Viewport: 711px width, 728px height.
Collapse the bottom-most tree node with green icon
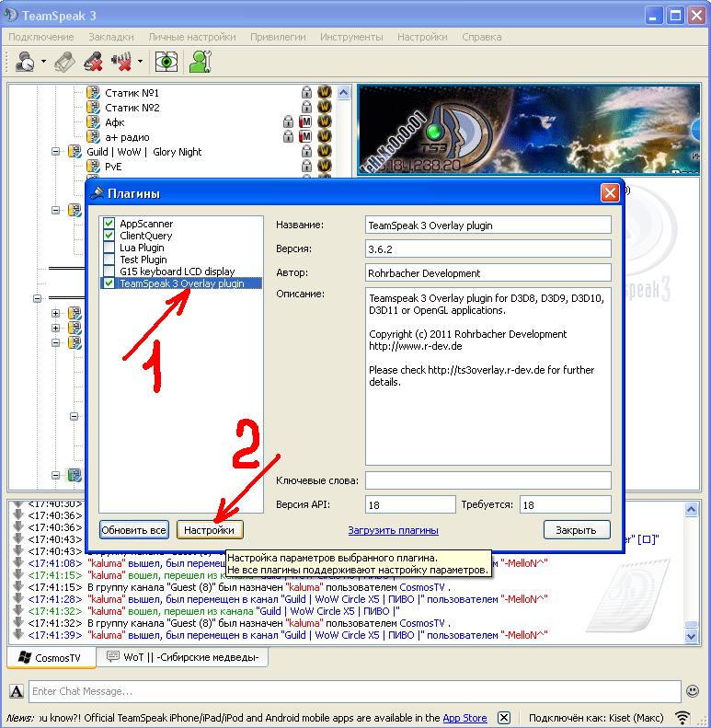(56, 476)
